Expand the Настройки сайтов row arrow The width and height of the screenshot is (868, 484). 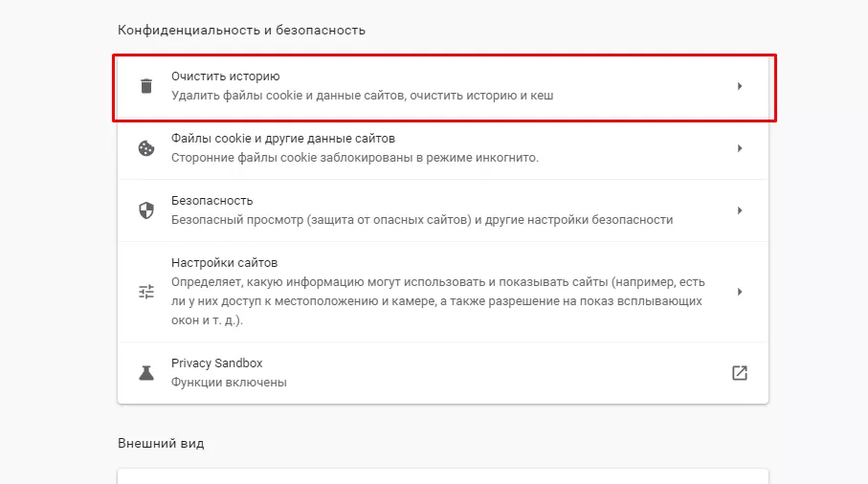pyautogui.click(x=739, y=292)
